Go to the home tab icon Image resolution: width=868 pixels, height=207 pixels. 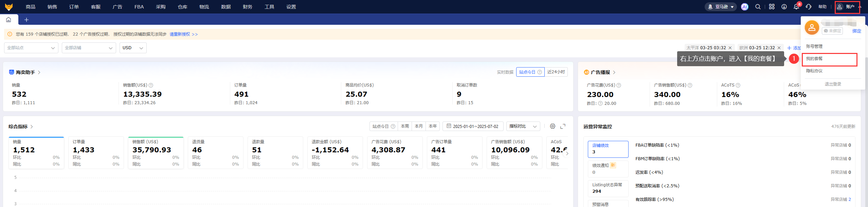pos(8,20)
